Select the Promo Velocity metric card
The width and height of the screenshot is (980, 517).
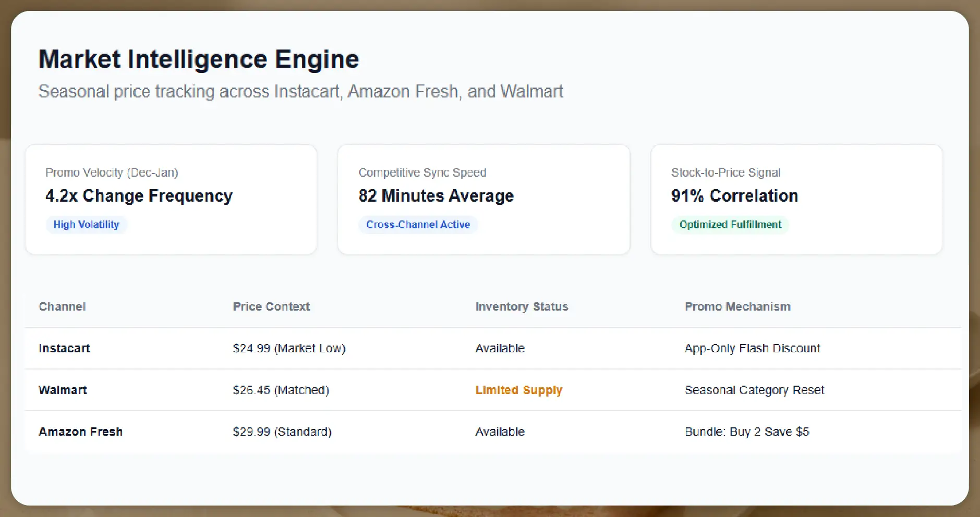click(171, 200)
